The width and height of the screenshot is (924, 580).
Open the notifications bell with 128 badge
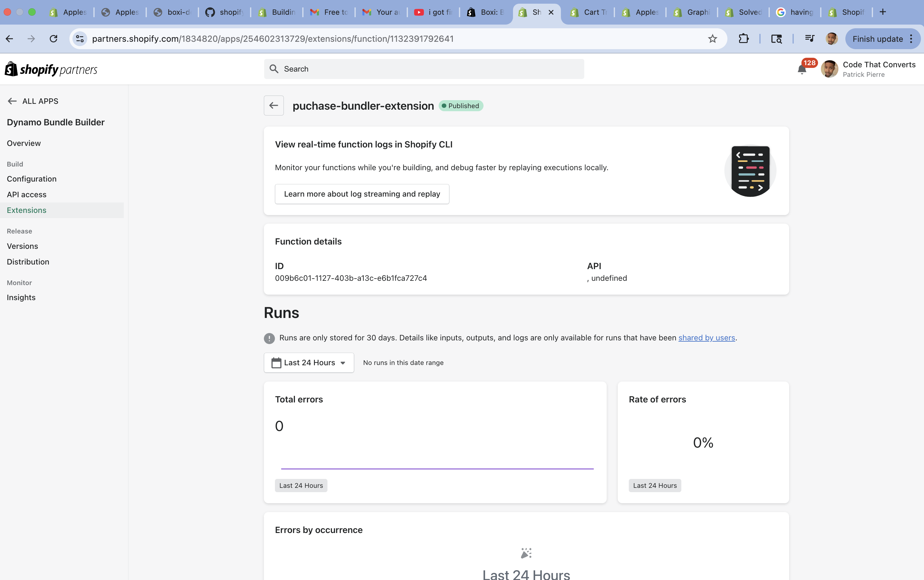click(802, 69)
